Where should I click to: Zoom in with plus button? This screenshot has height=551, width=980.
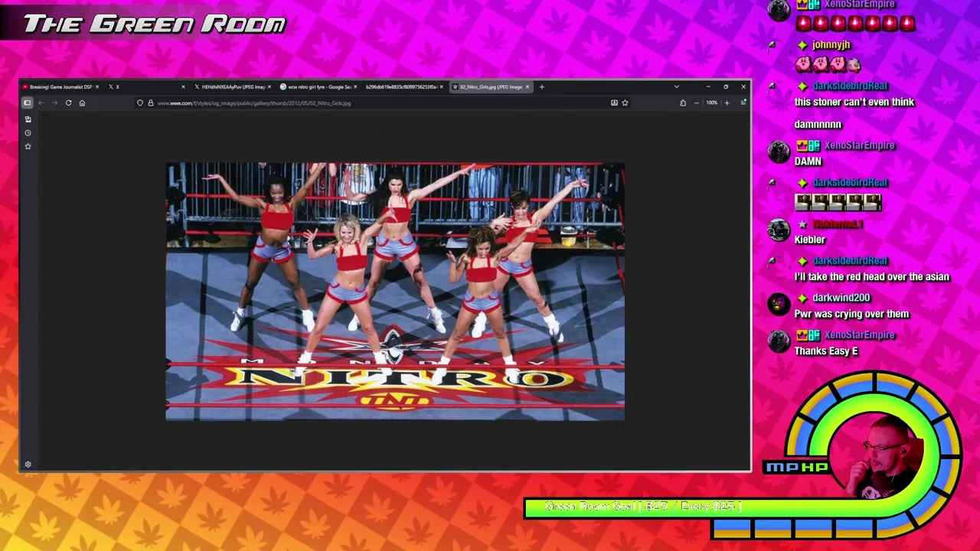pyautogui.click(x=727, y=103)
